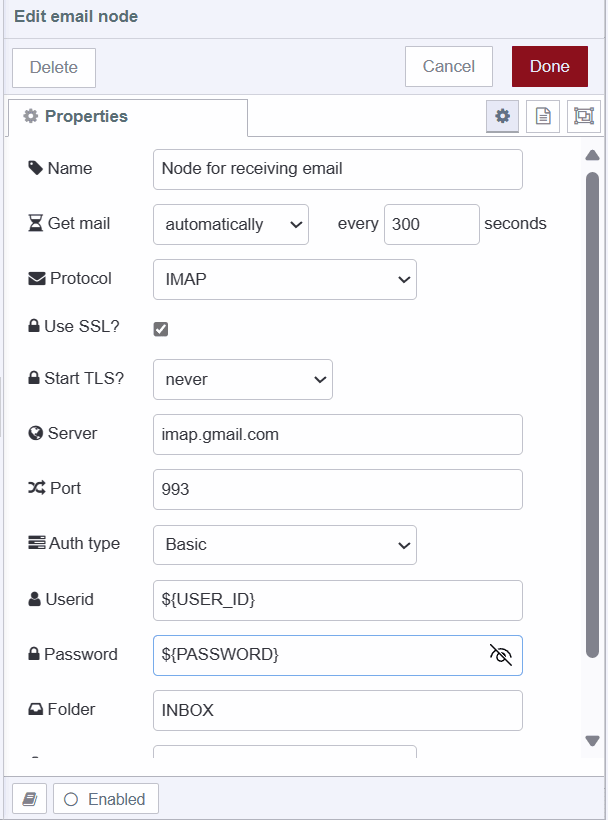Open the Description panel icon
This screenshot has height=820, width=608.
[542, 115]
